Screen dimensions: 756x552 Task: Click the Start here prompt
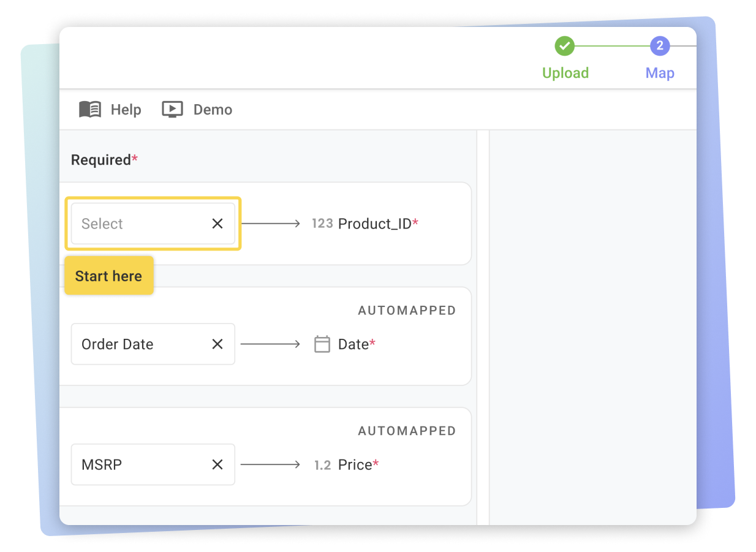[108, 276]
